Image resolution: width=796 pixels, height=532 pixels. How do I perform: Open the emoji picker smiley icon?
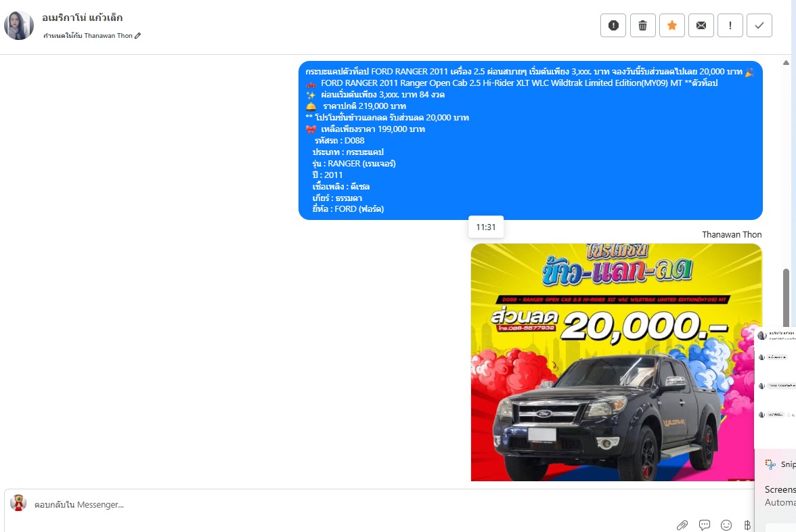[x=726, y=525]
